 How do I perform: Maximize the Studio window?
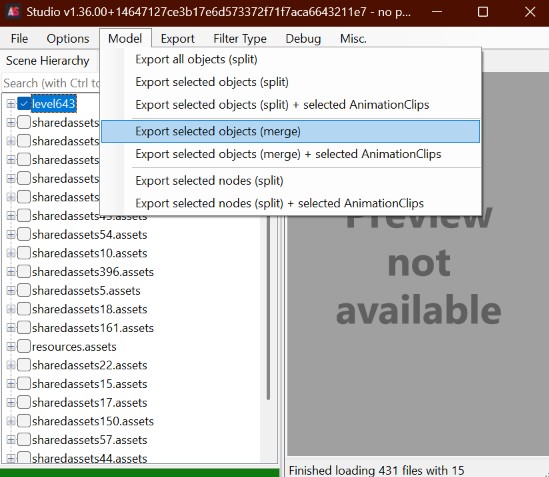[x=483, y=12]
